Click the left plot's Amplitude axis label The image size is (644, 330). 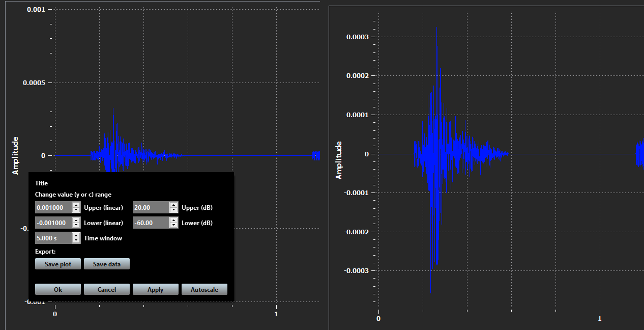point(15,155)
